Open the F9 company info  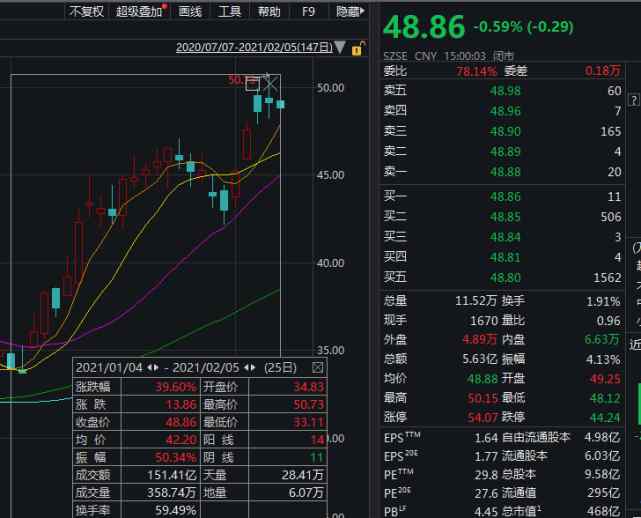pyautogui.click(x=308, y=11)
